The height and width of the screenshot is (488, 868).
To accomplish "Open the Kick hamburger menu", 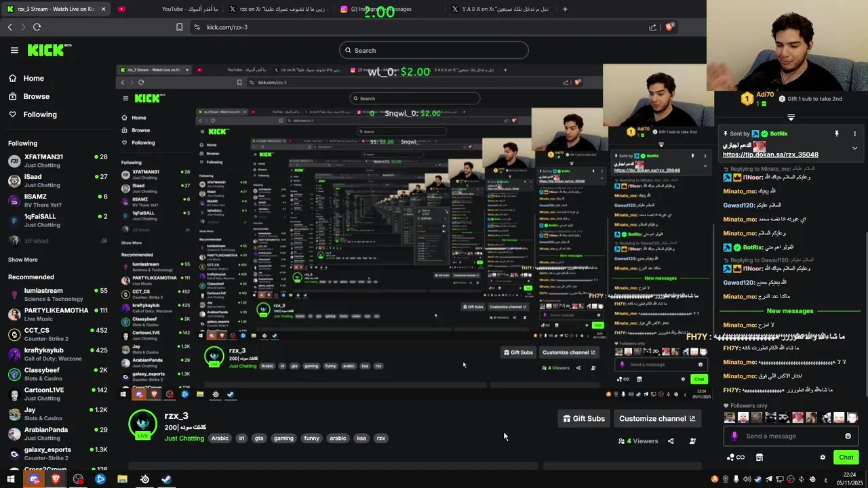I will tap(14, 50).
